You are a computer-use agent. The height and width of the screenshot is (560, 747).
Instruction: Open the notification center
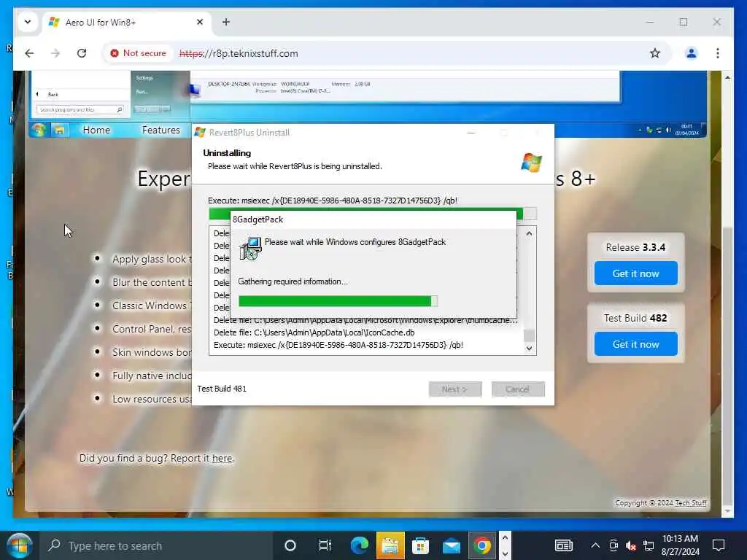(719, 545)
